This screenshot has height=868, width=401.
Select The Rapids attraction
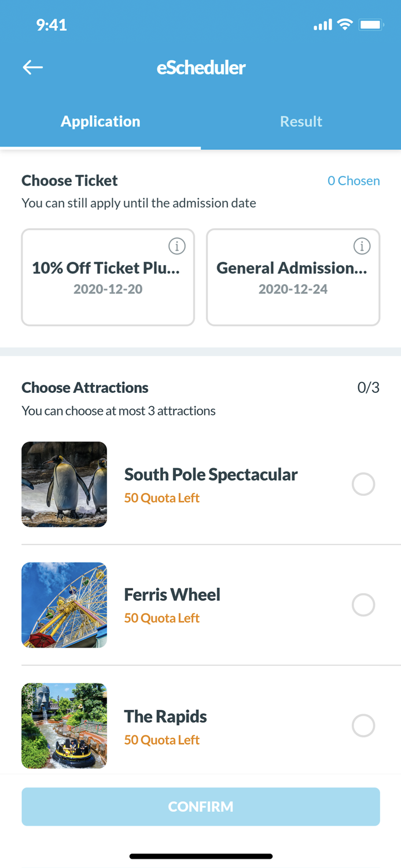tap(363, 725)
